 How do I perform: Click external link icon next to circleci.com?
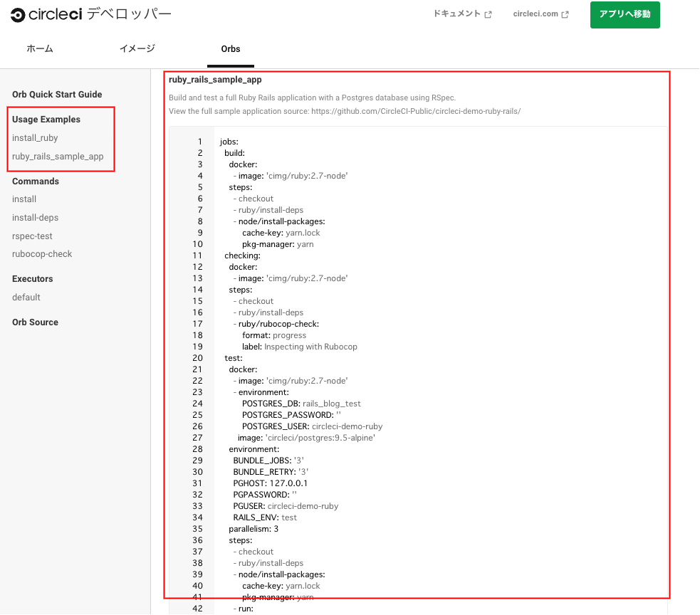pos(565,14)
